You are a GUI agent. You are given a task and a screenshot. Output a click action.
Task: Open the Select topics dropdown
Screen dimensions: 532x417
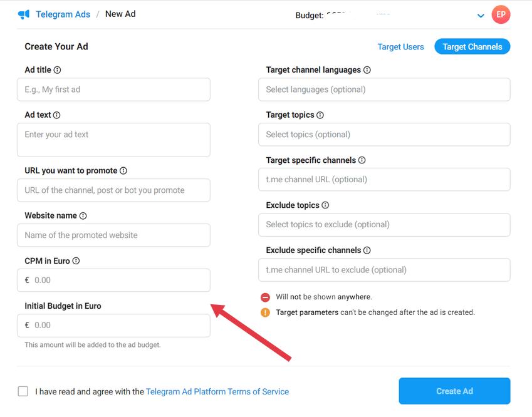coord(384,135)
